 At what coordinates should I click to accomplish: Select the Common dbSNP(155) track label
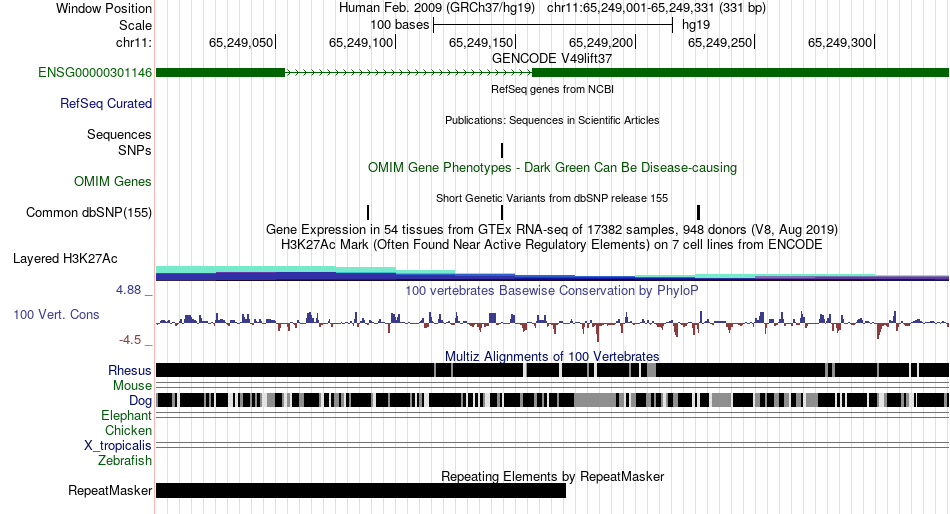(89, 213)
